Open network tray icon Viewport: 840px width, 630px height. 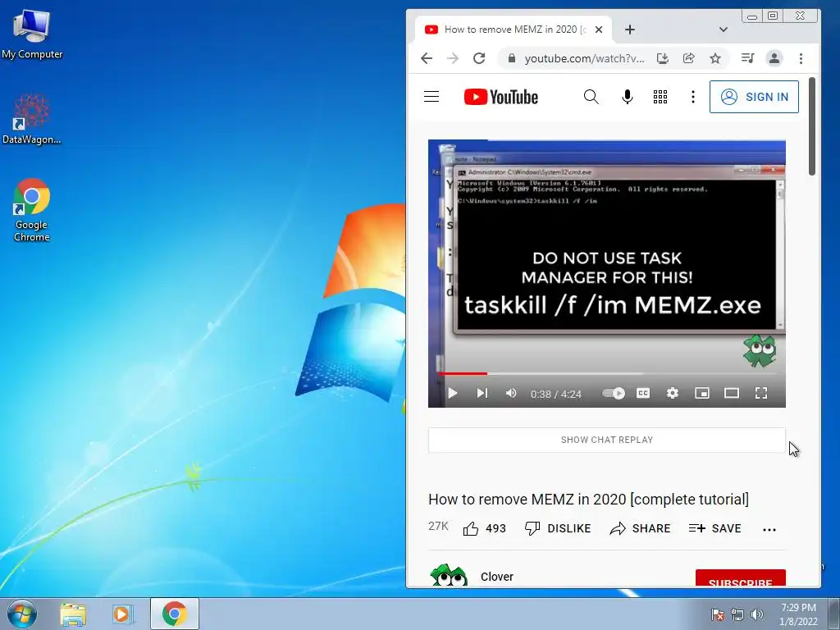pyautogui.click(x=737, y=614)
